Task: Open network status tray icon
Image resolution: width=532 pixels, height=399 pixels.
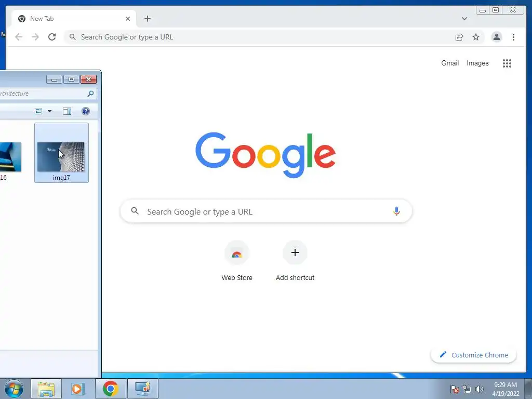Action: click(467, 389)
